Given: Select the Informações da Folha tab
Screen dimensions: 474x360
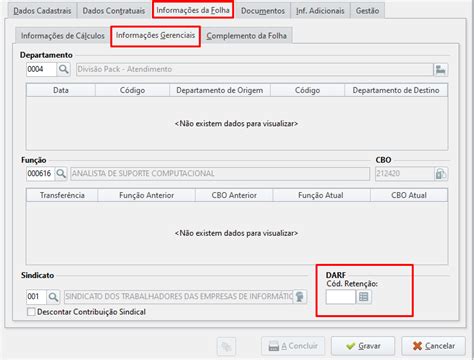Looking at the screenshot, I should coord(193,10).
